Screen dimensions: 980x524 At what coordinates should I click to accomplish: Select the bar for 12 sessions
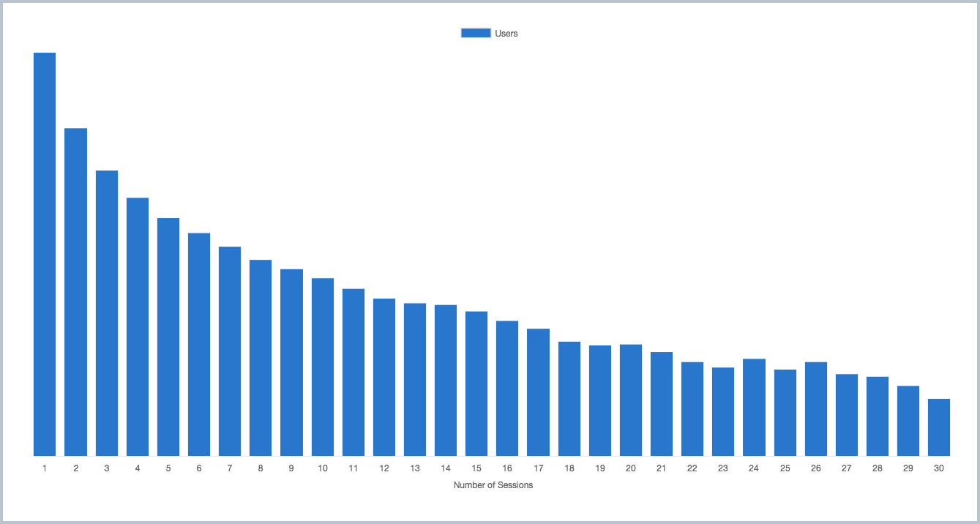384,378
